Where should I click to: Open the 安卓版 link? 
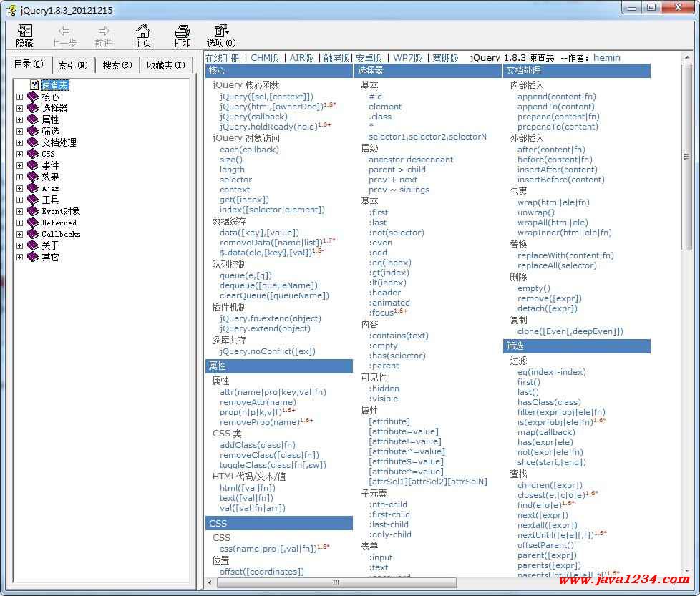click(x=369, y=58)
